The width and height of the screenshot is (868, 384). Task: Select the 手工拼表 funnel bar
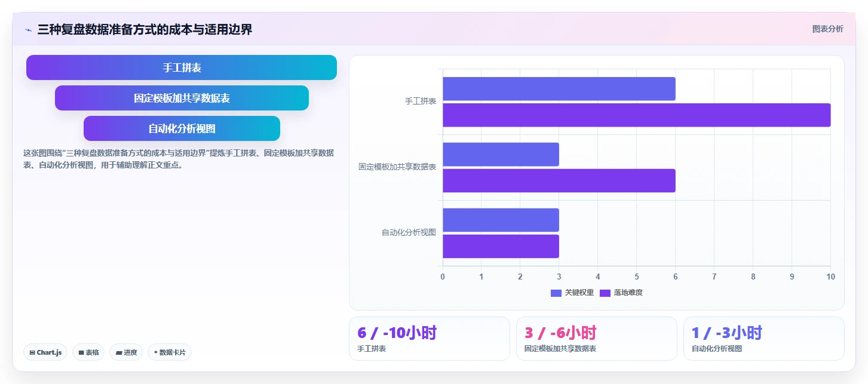pyautogui.click(x=182, y=67)
